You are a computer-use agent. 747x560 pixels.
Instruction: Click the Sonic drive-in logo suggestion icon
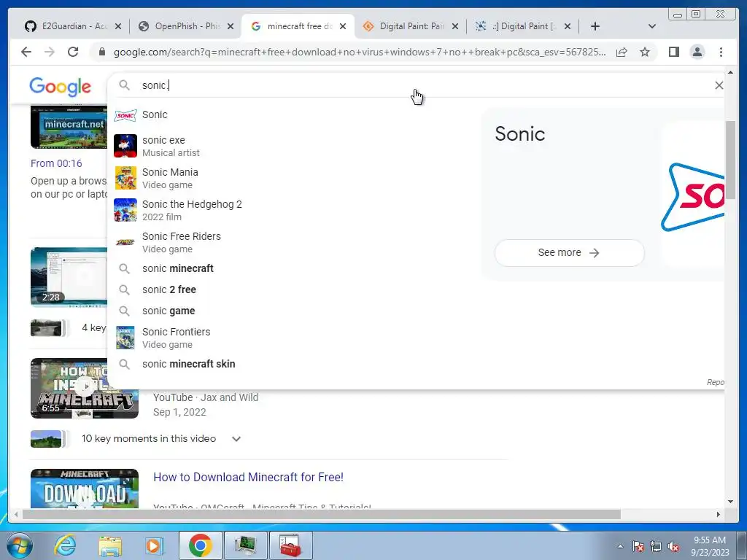[x=125, y=114]
